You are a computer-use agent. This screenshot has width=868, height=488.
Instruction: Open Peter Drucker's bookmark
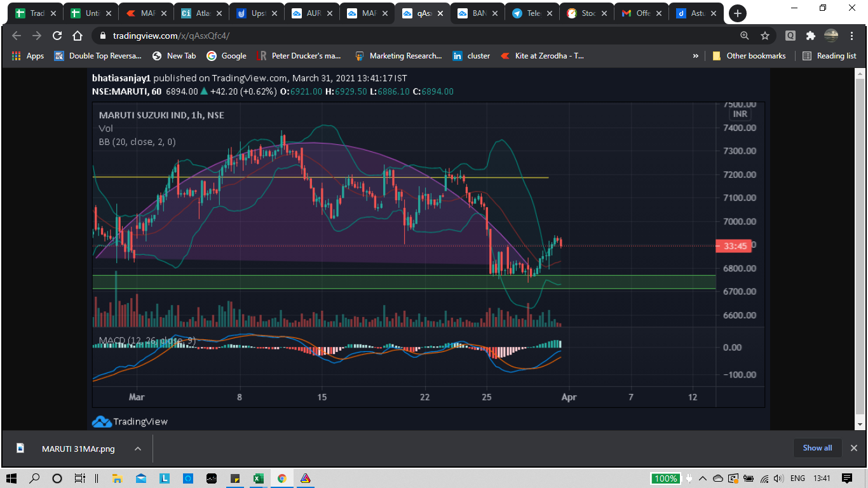pyautogui.click(x=299, y=56)
